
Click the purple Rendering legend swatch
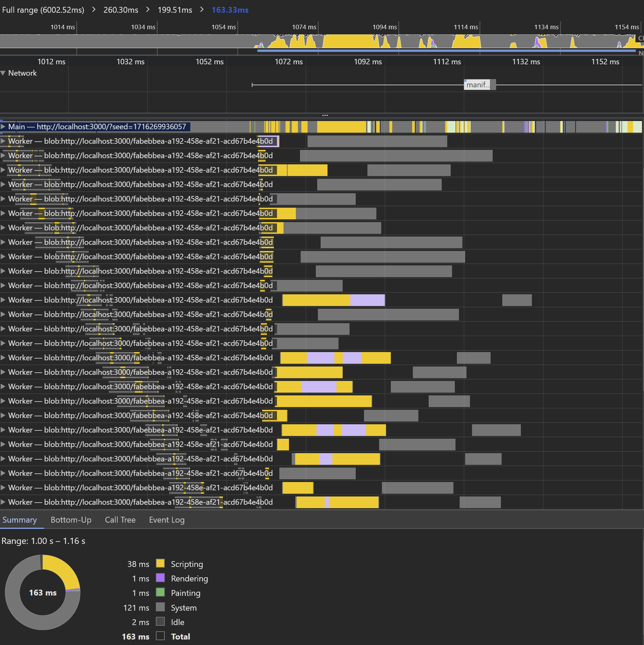(160, 578)
